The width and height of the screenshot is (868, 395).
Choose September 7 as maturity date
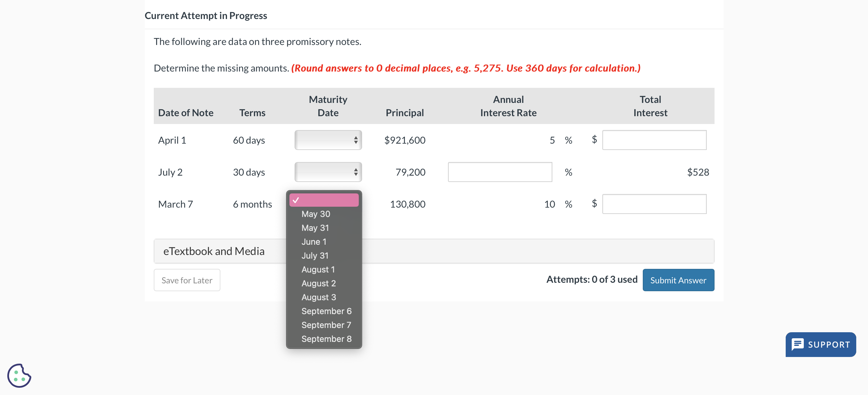pos(326,324)
